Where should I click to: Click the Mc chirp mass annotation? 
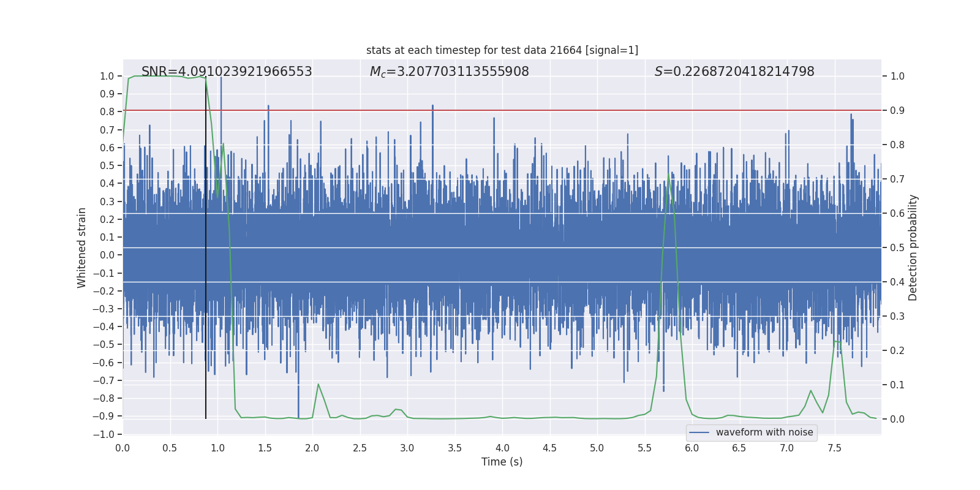[x=449, y=72]
